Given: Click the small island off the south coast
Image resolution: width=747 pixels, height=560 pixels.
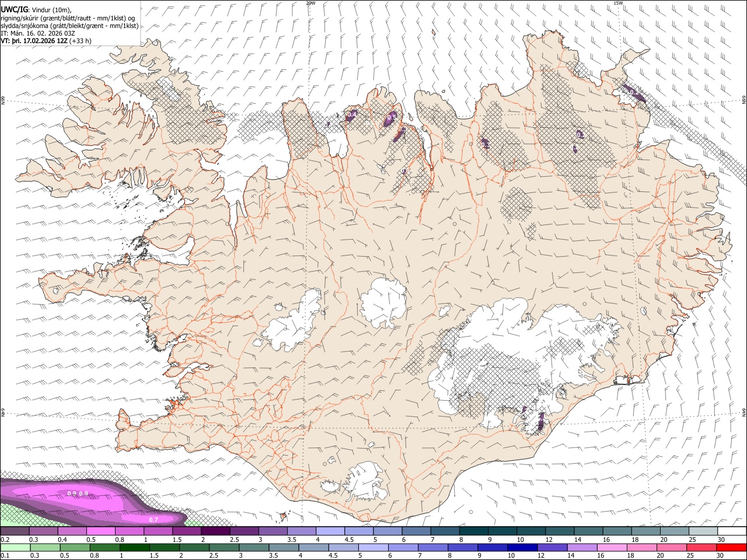Looking at the screenshot, I should pyautogui.click(x=284, y=516).
